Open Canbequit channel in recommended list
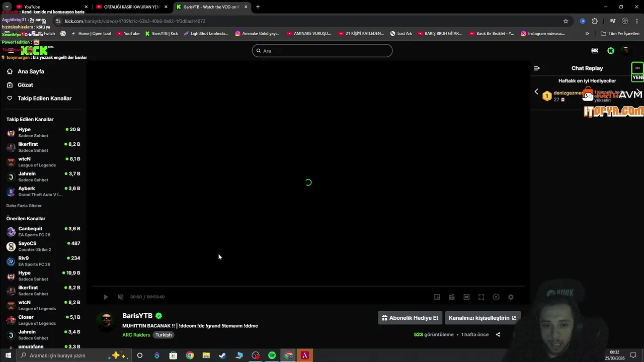 (43, 231)
